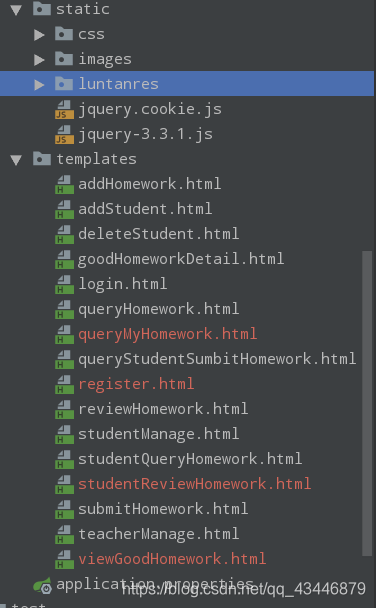Image resolution: width=376 pixels, height=608 pixels.
Task: Click the css folder icon
Action: pyautogui.click(x=64, y=34)
